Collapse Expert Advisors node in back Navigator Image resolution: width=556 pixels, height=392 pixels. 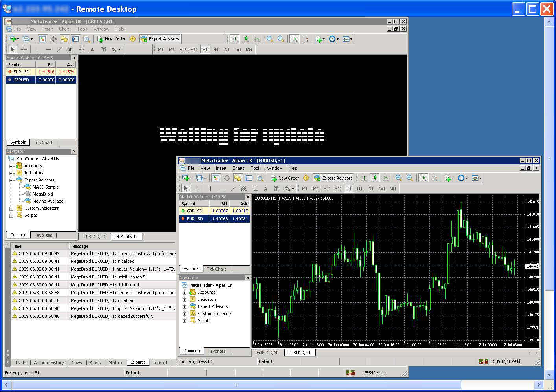11,180
